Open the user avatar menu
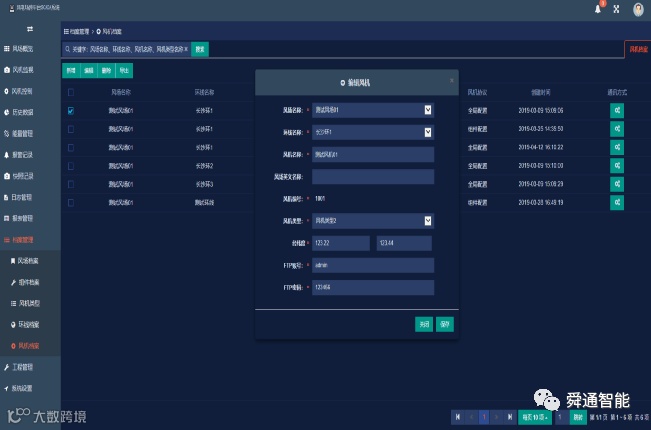 638,9
